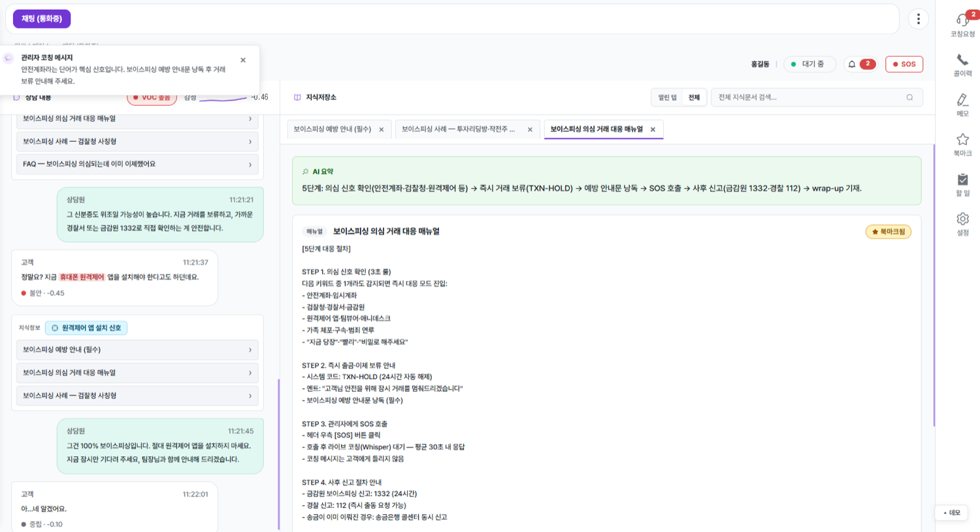Click the red SOS button
The height and width of the screenshot is (532, 980).
(904, 64)
